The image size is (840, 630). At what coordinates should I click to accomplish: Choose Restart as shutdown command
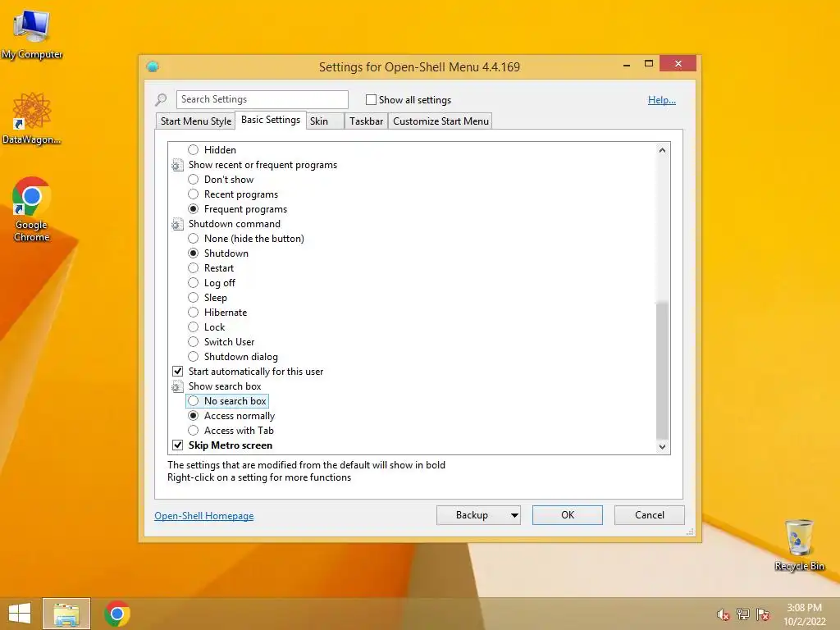click(x=193, y=268)
